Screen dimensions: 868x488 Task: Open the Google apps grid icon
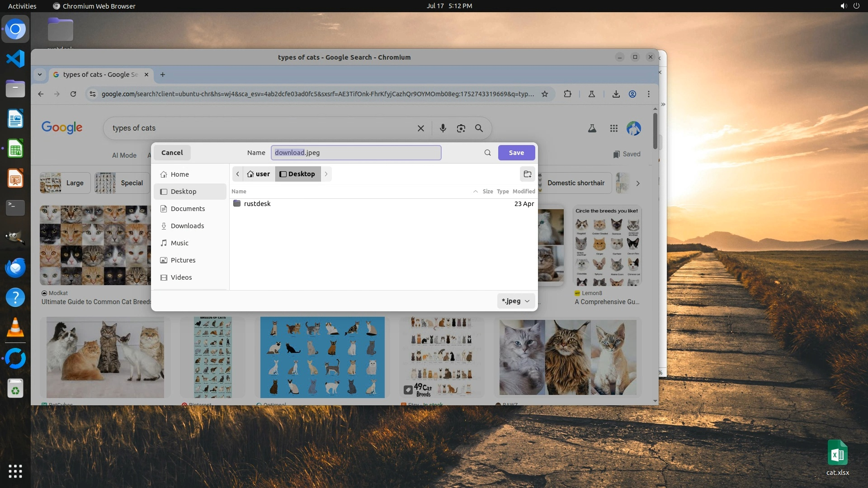[613, 128]
